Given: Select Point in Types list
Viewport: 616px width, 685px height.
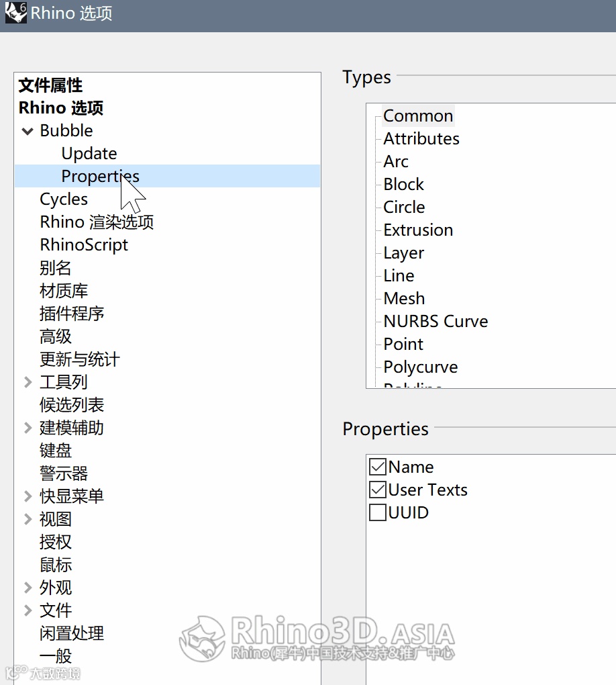Looking at the screenshot, I should click(403, 345).
